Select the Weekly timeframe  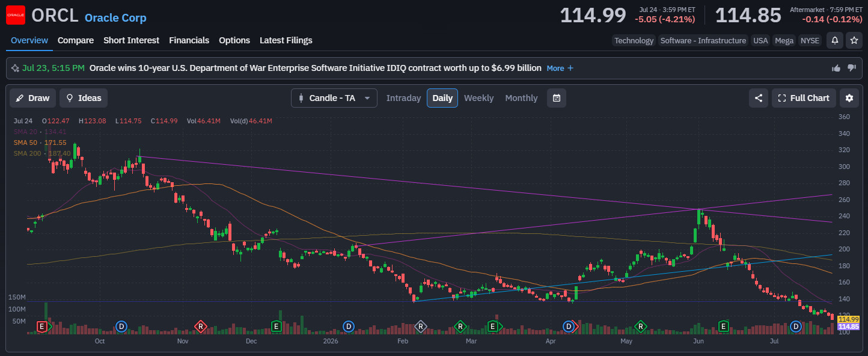pos(478,98)
